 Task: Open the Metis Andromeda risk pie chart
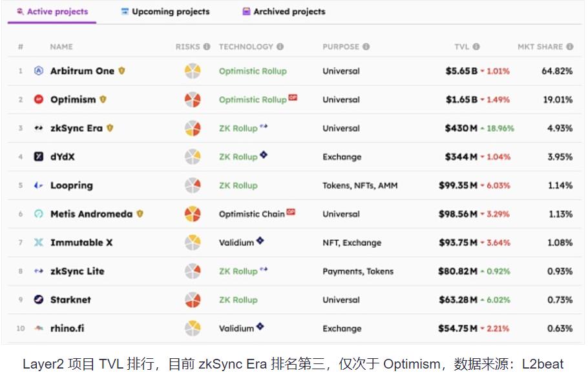pyautogui.click(x=193, y=214)
